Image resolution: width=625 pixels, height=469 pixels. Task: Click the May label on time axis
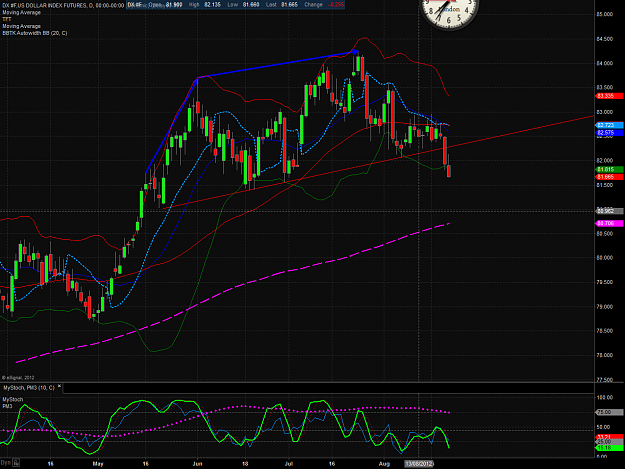(98, 464)
